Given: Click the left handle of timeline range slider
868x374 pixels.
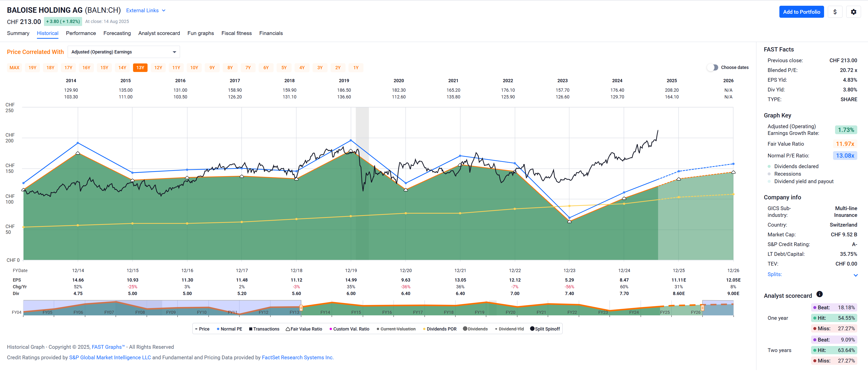Looking at the screenshot, I should click(301, 308).
